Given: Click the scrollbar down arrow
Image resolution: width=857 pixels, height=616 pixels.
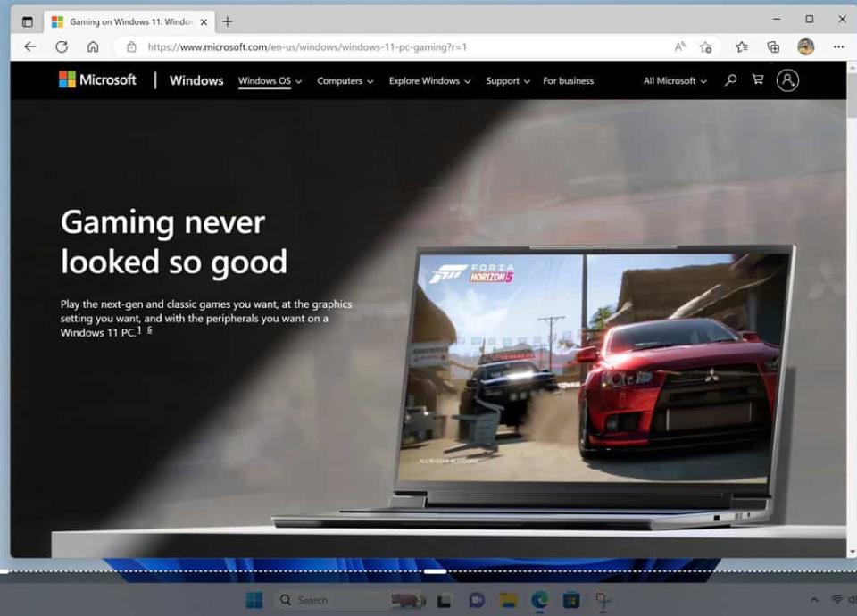Looking at the screenshot, I should click(852, 552).
